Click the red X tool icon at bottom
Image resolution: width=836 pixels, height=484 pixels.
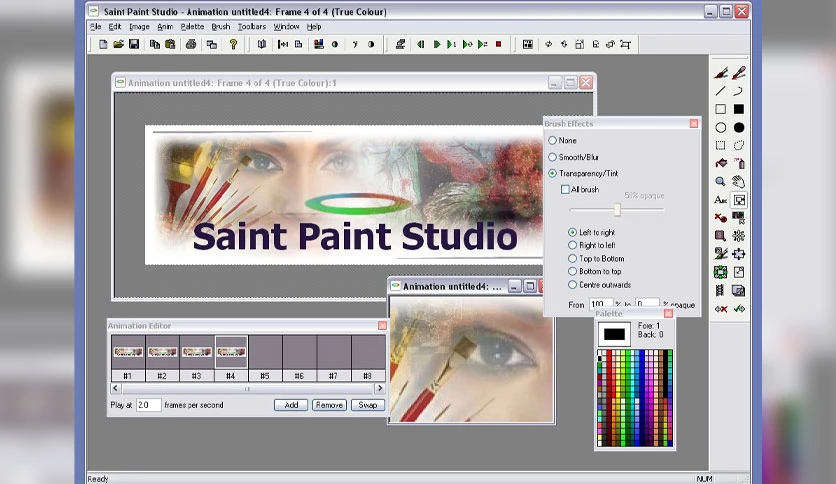(721, 309)
